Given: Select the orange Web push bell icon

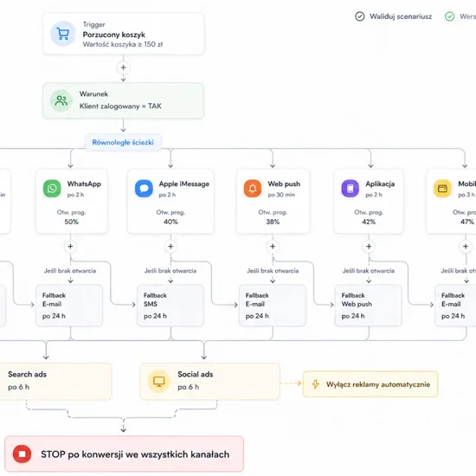Looking at the screenshot, I should click(253, 189).
